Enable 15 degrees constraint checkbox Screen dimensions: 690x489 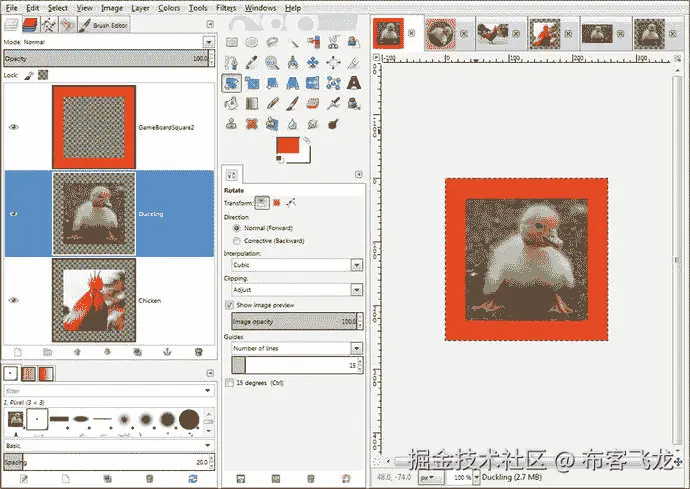click(229, 383)
